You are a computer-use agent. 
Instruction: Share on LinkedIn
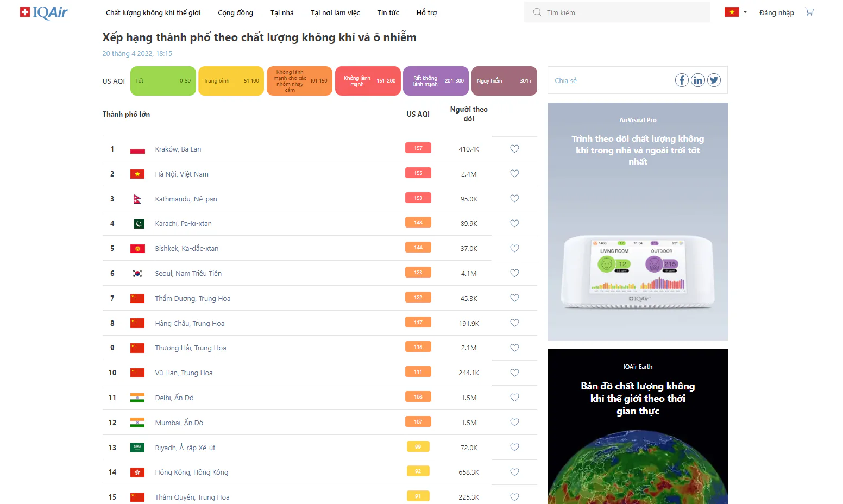[x=698, y=80]
